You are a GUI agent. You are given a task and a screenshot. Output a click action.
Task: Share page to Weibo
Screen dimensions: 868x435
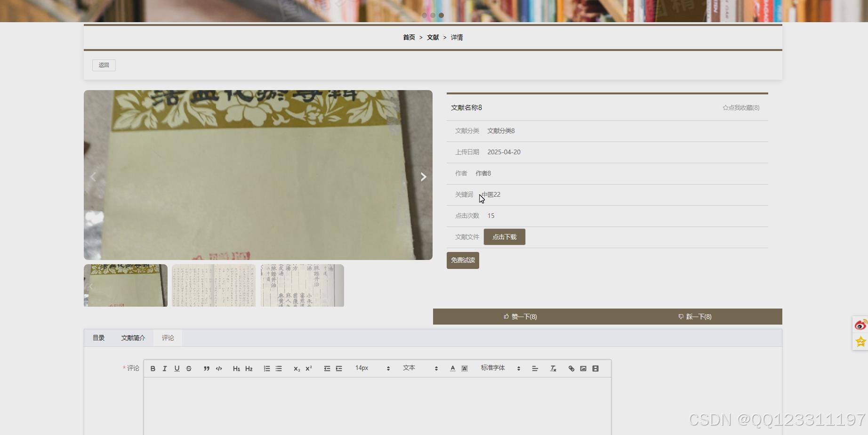click(x=860, y=325)
